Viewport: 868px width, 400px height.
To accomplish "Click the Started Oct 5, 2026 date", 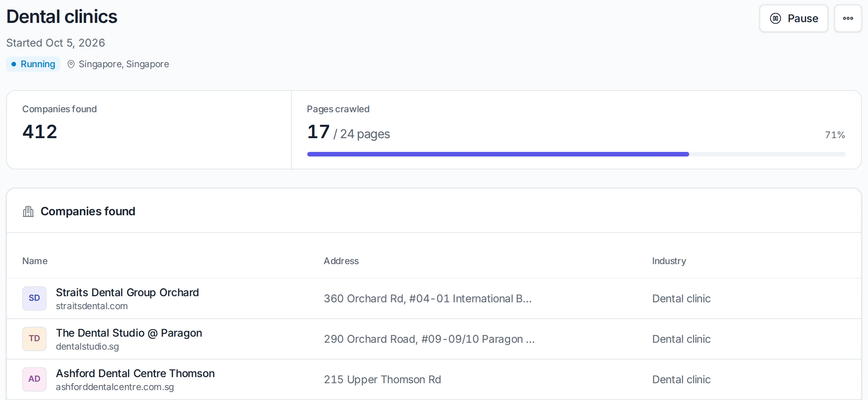I will 56,43.
